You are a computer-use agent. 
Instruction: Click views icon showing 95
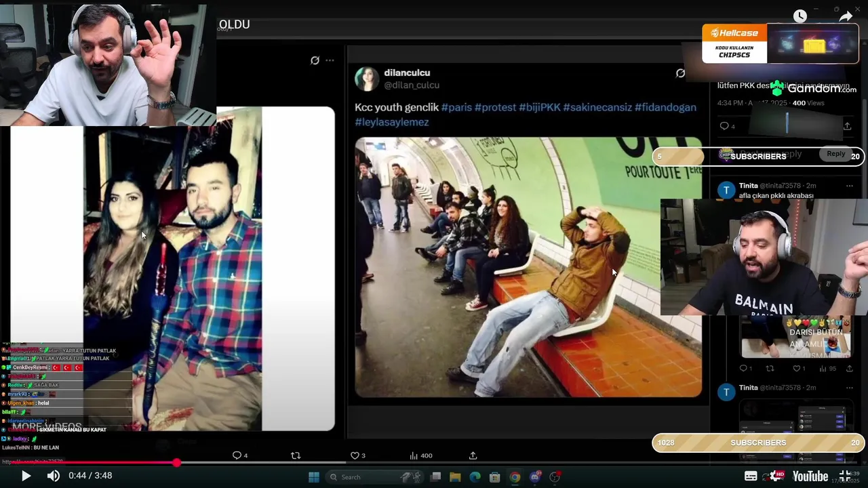[x=827, y=369]
